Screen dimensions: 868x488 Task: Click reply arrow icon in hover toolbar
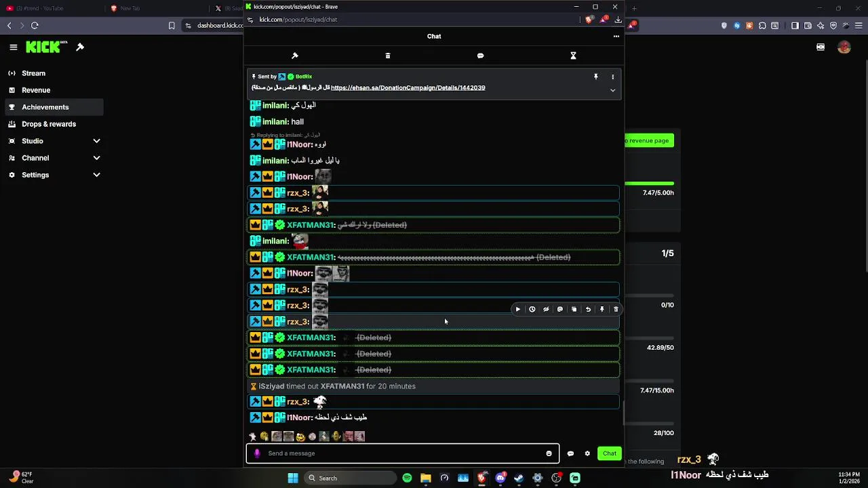[x=588, y=309]
